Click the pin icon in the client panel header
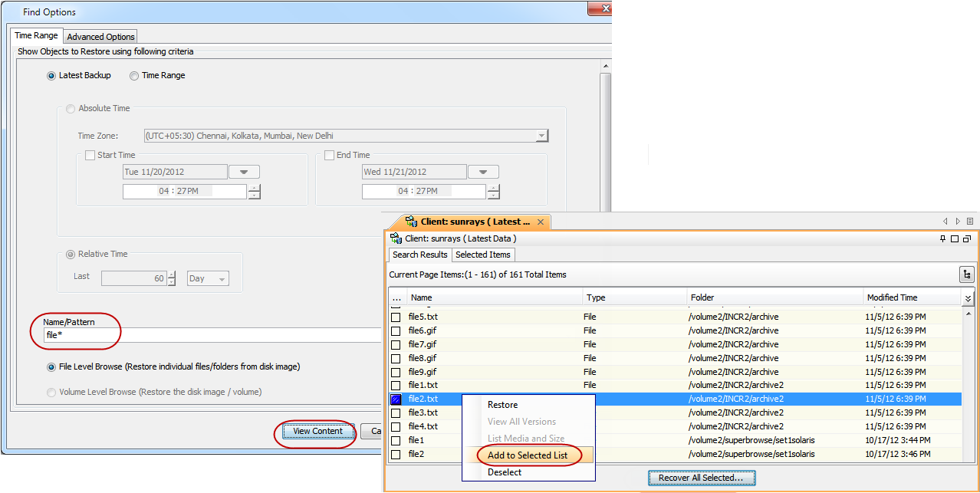The height and width of the screenshot is (493, 980). [x=942, y=239]
